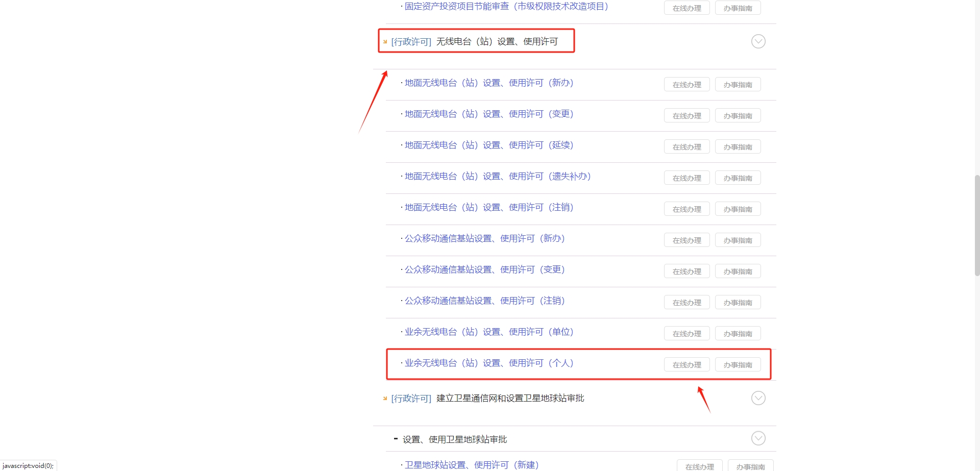Open 公众移动通信基站设置、使用许可（变更）
This screenshot has height=471, width=980.
(484, 269)
